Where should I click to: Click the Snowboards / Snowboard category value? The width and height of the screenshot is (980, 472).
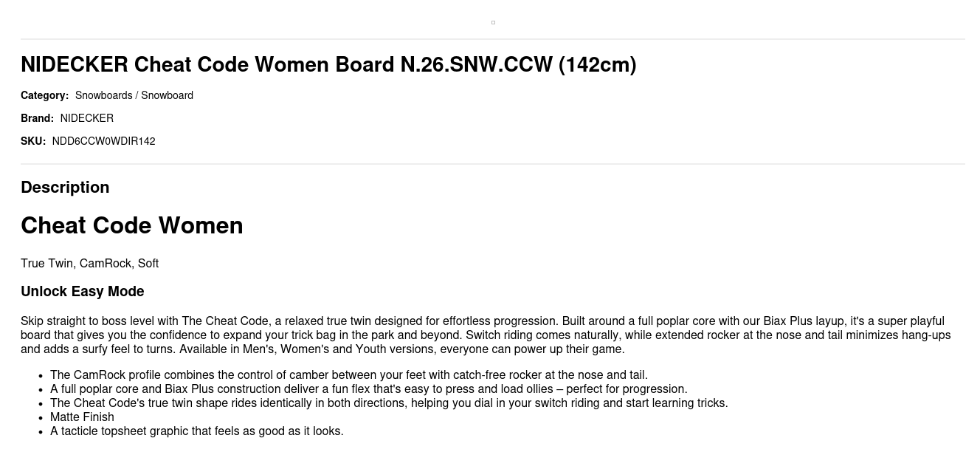pyautogui.click(x=134, y=95)
